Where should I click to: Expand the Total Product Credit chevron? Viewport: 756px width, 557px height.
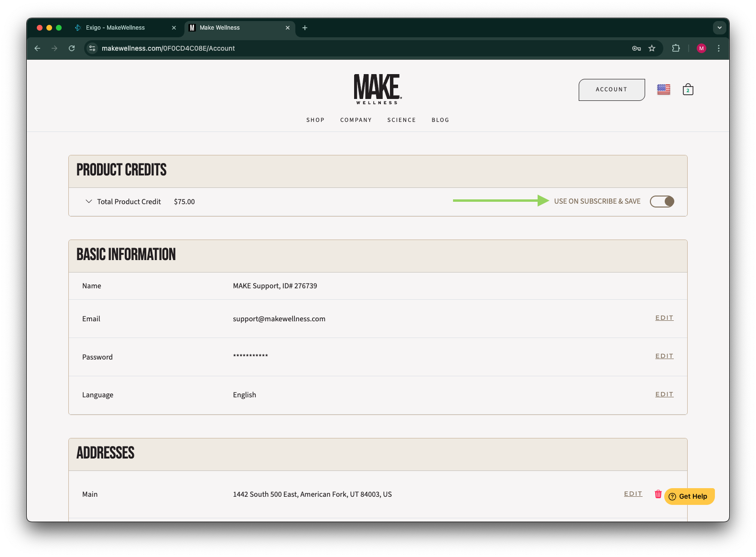[x=88, y=201]
